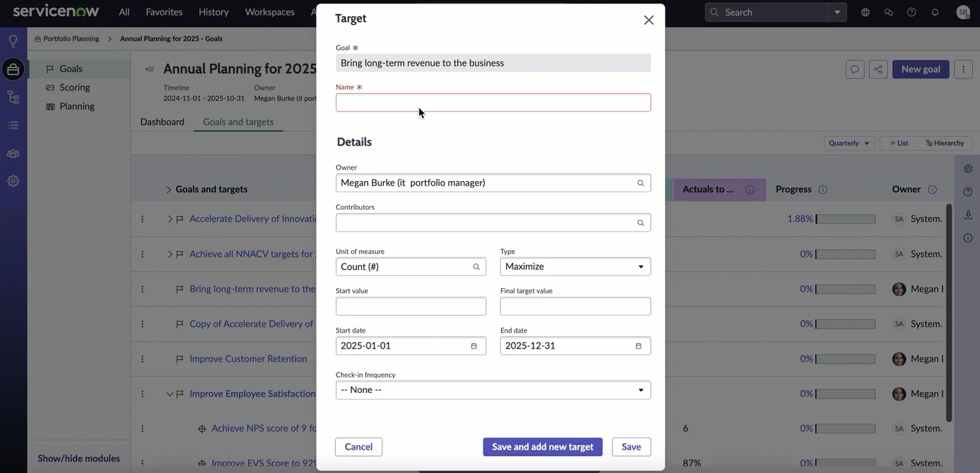Click the share icon beside New goal
This screenshot has height=473, width=980.
click(878, 69)
